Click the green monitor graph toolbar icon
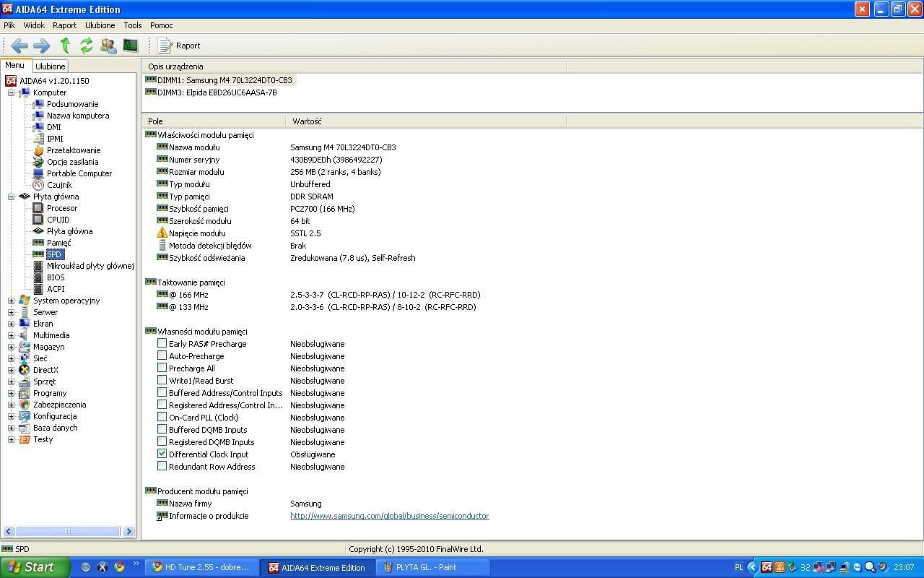Image resolution: width=924 pixels, height=578 pixels. tap(131, 46)
